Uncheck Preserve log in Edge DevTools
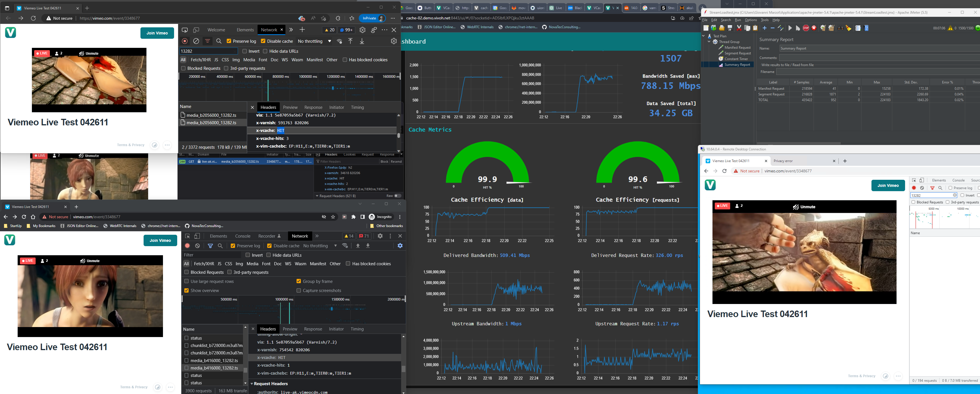The width and height of the screenshot is (980, 394). (229, 41)
